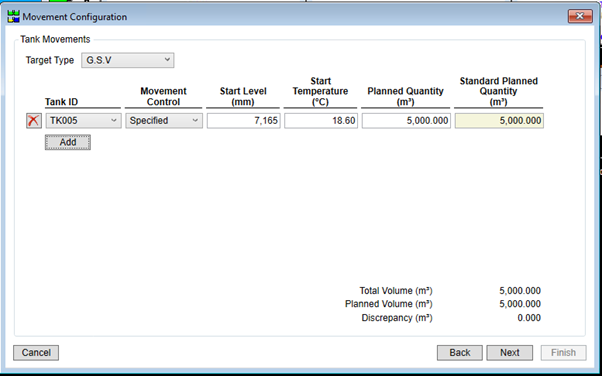Add a new tank movement row
This screenshot has height=376, width=602.
tap(68, 142)
